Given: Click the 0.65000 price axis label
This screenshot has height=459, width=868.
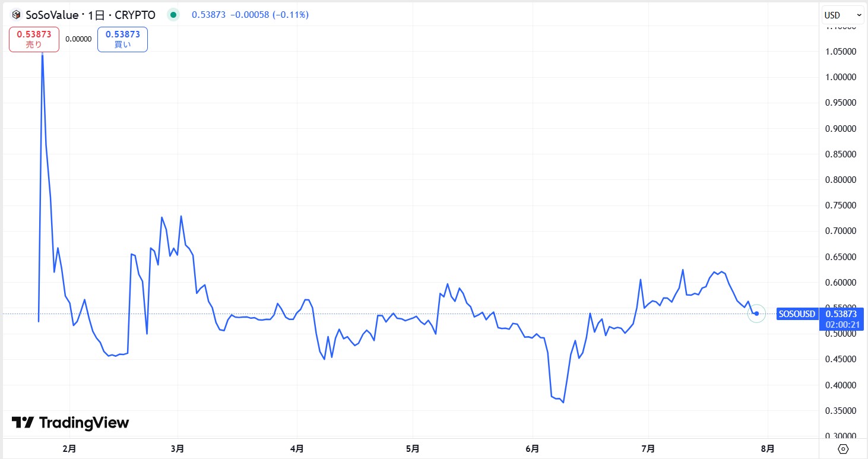Looking at the screenshot, I should click(841, 257).
